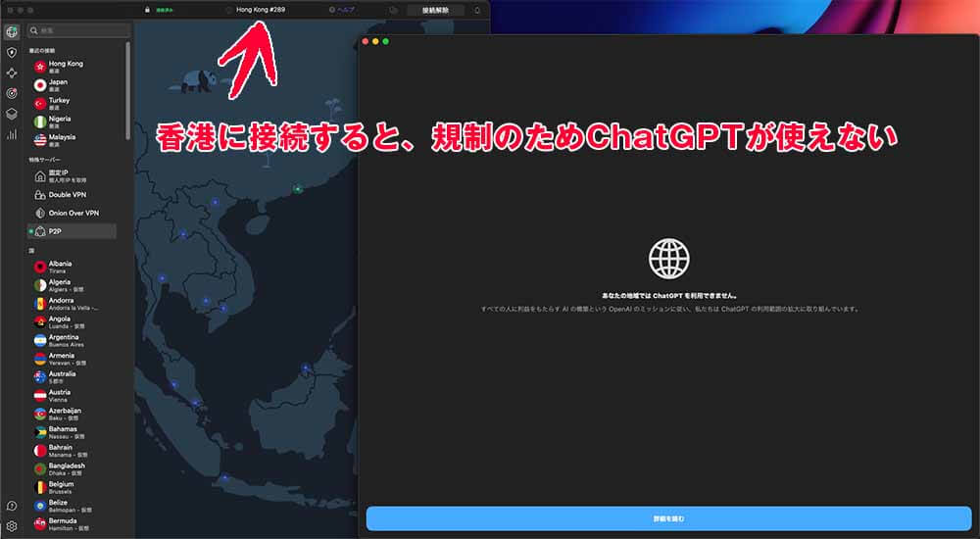
Task: Click the green Hong Kong map pin
Action: pos(298,189)
